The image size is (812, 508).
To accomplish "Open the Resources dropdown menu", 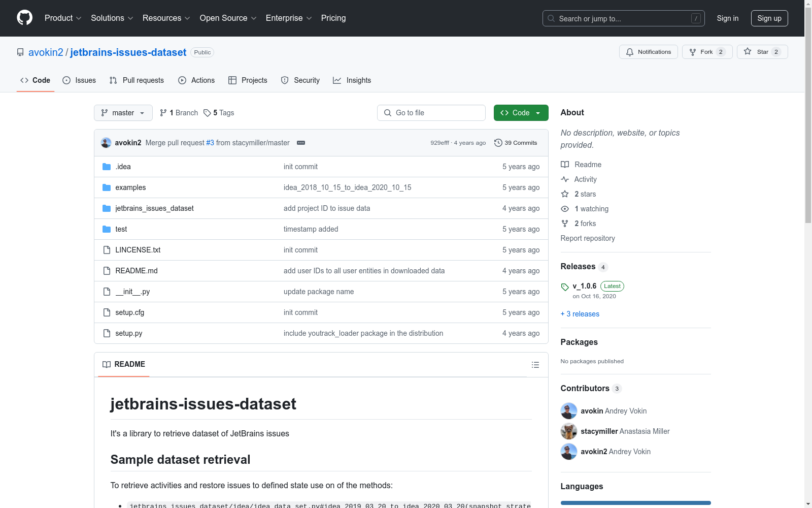I will (x=166, y=18).
